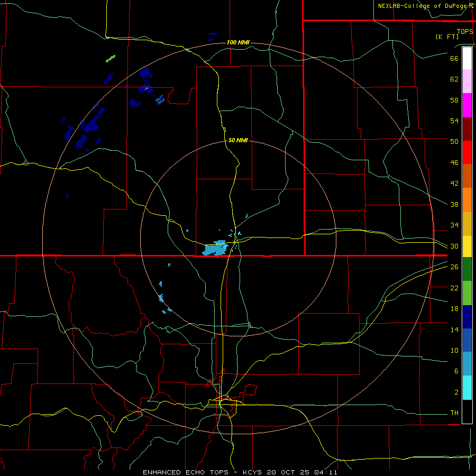This screenshot has width=476, height=476.
Task: Select the '2' scale value
Action: point(456,392)
